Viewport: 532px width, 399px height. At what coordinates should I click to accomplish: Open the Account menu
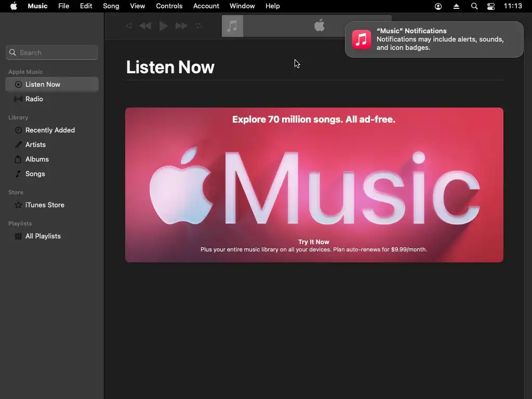point(206,6)
